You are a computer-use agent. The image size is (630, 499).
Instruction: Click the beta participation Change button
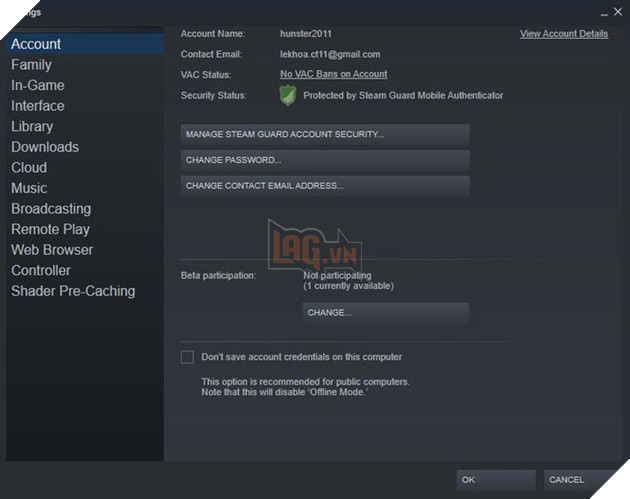tap(385, 313)
